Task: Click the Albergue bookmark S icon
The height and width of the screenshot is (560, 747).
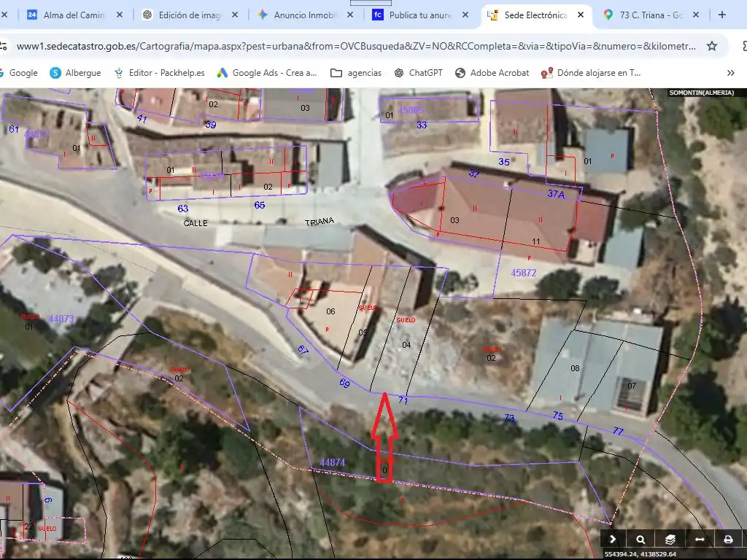Action: tap(55, 73)
